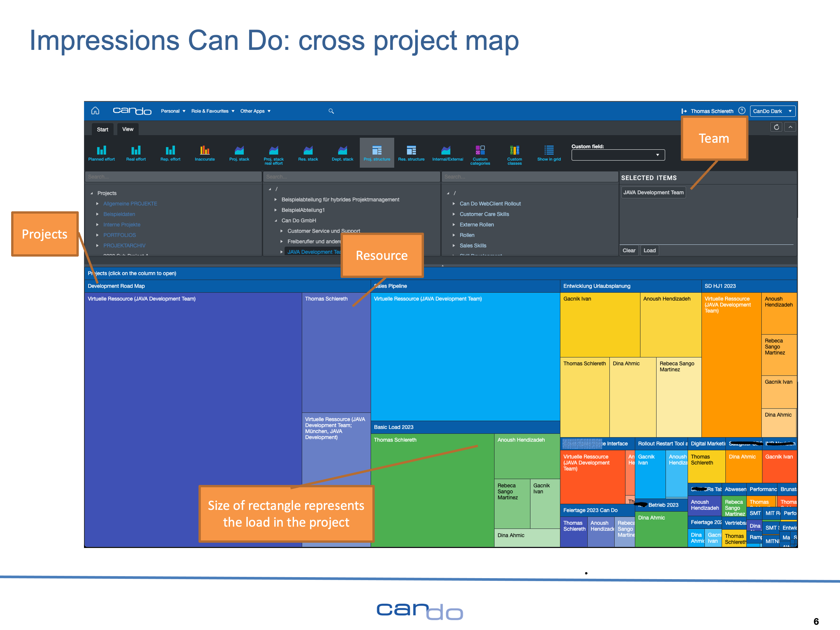Open the Development Road Map column header
Image resolution: width=840 pixels, height=630 pixels.
point(227,286)
